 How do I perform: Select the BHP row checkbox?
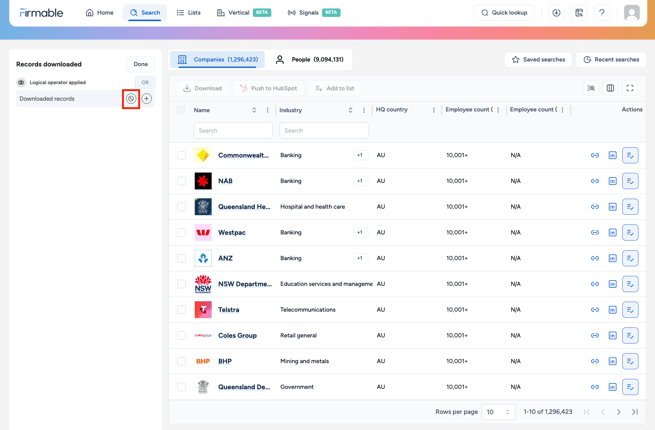pos(181,361)
